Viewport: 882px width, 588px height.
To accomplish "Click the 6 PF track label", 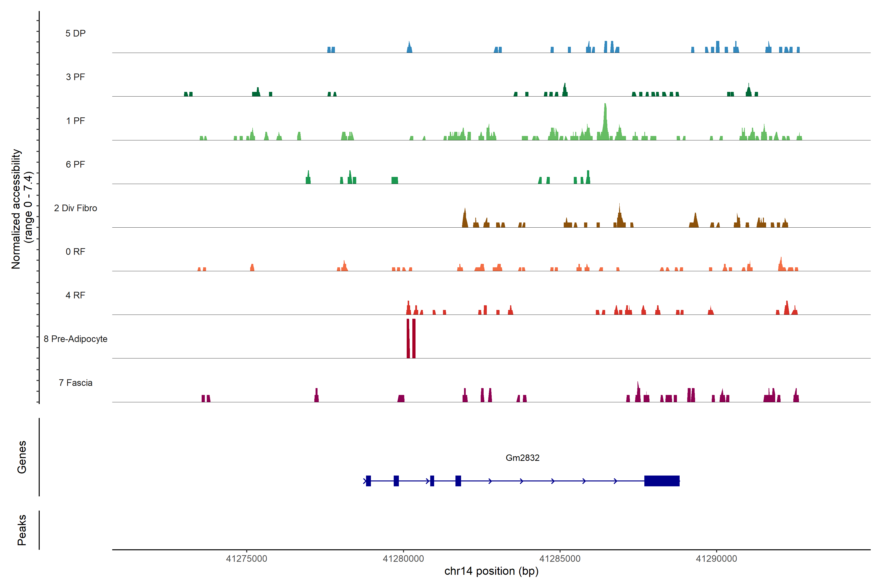I will pyautogui.click(x=75, y=164).
